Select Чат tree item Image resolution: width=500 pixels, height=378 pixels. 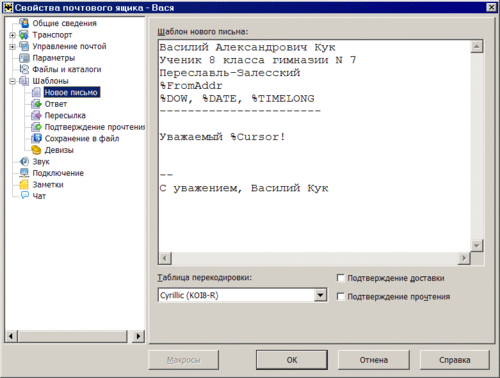coord(39,196)
